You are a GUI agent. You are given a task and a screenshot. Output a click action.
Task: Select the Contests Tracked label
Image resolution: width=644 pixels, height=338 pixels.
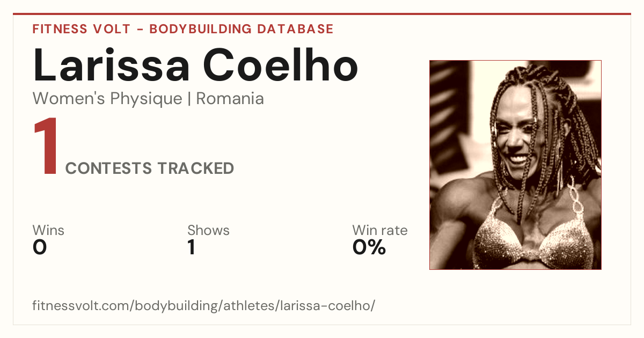pyautogui.click(x=150, y=168)
